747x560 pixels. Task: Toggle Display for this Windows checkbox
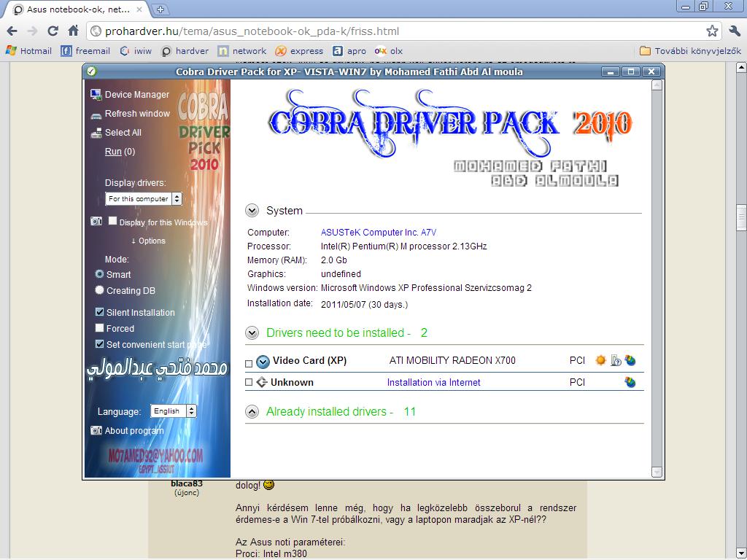tap(112, 221)
